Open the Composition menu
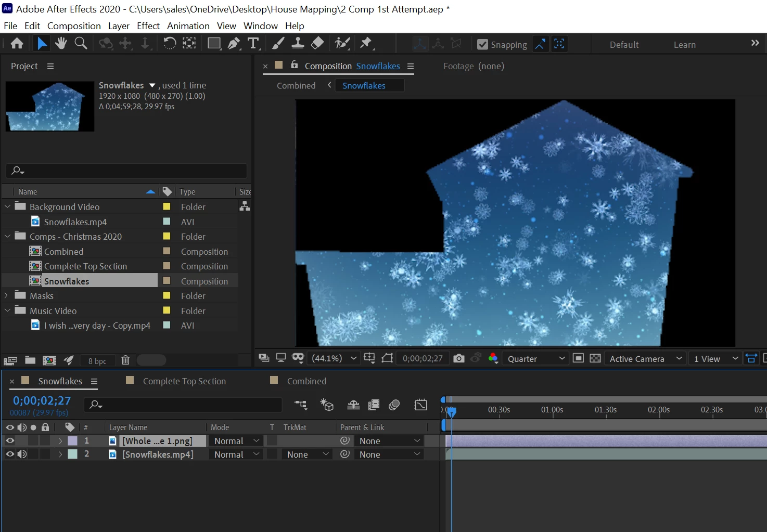This screenshot has width=767, height=532. [x=74, y=25]
